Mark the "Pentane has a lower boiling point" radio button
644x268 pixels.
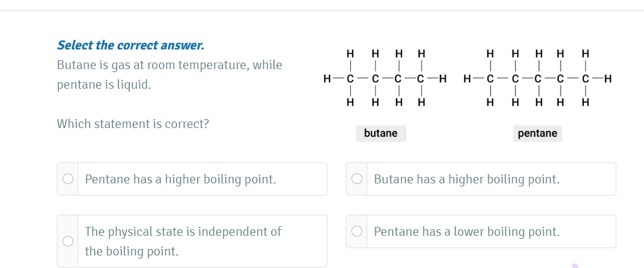click(357, 231)
